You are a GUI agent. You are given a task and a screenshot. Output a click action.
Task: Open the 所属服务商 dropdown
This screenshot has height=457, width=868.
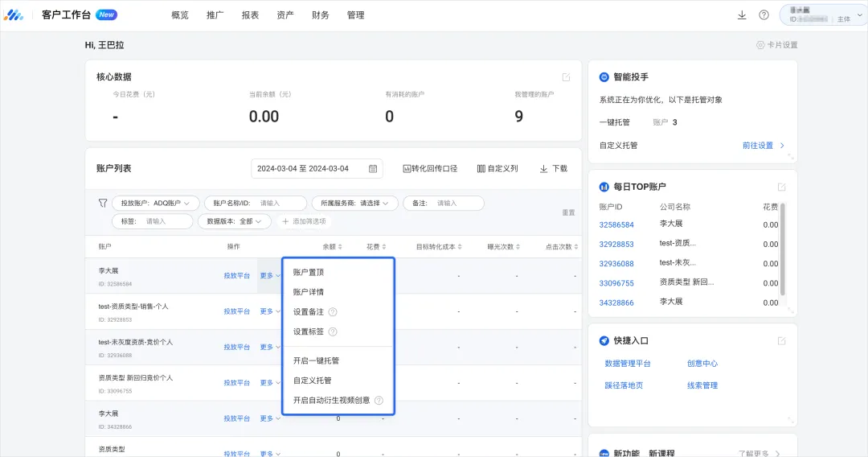(354, 204)
